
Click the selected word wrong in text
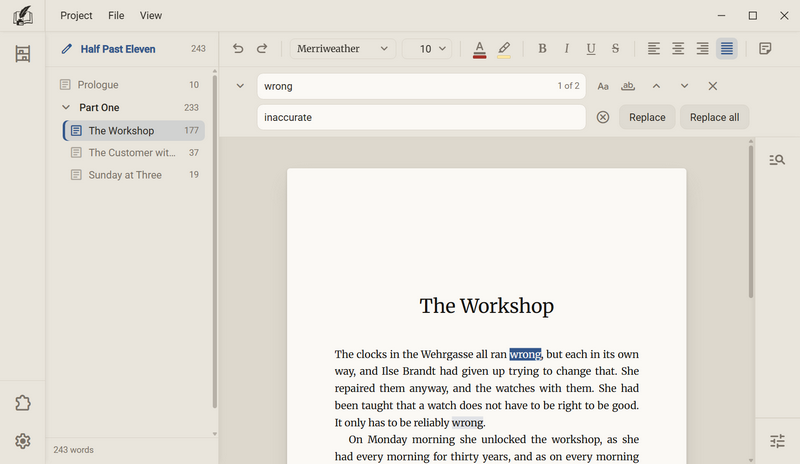[525, 354]
